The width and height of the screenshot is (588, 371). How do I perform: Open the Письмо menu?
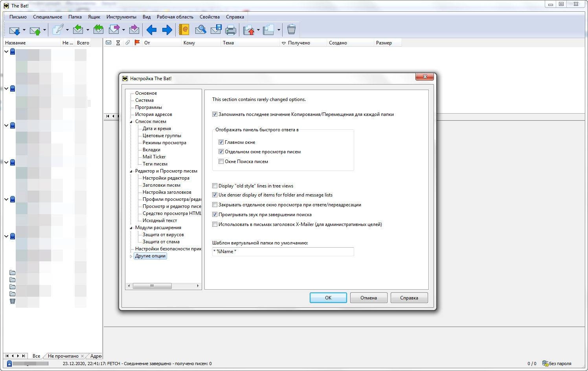click(18, 17)
